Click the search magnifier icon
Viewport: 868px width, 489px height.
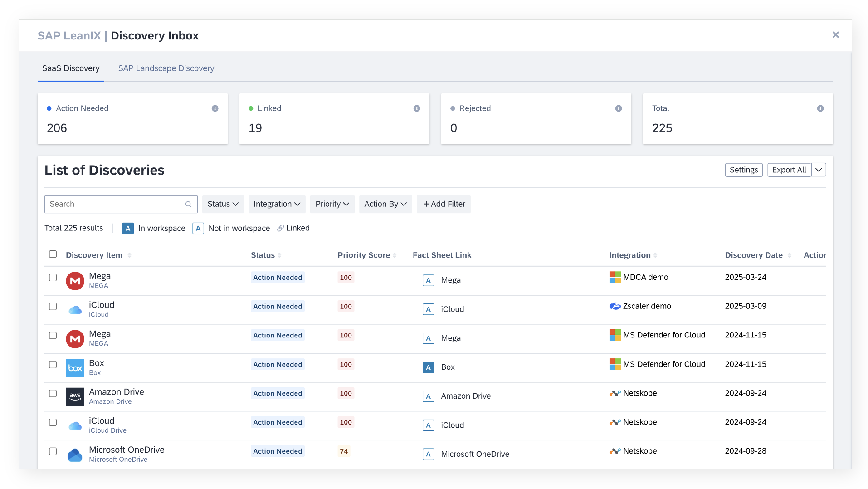[189, 204]
